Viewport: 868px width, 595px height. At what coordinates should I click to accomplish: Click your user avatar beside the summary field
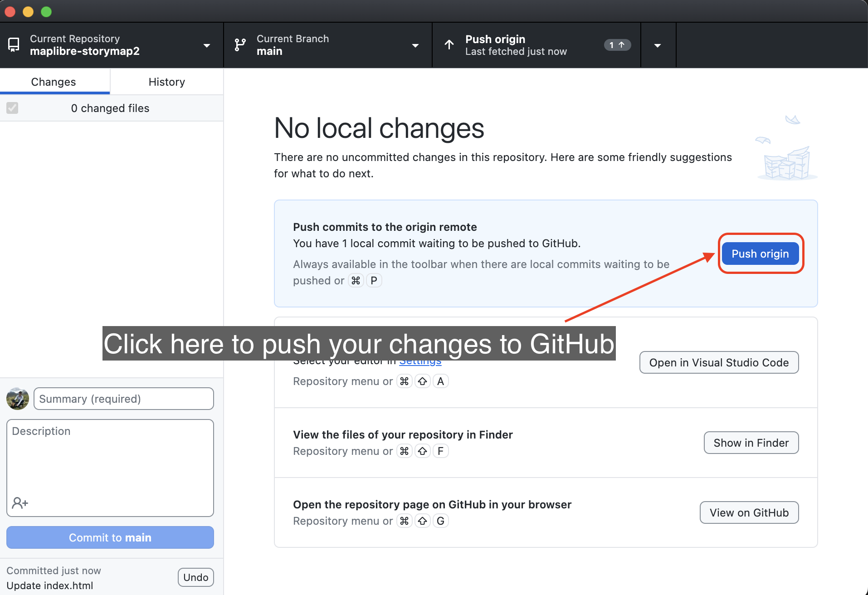point(17,399)
